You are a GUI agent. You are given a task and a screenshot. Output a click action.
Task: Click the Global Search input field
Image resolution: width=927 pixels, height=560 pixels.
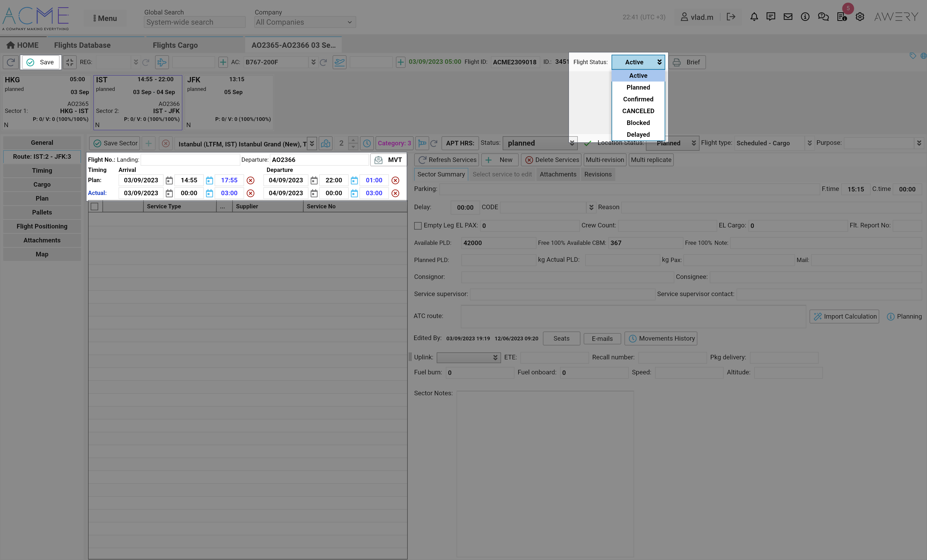click(x=194, y=22)
